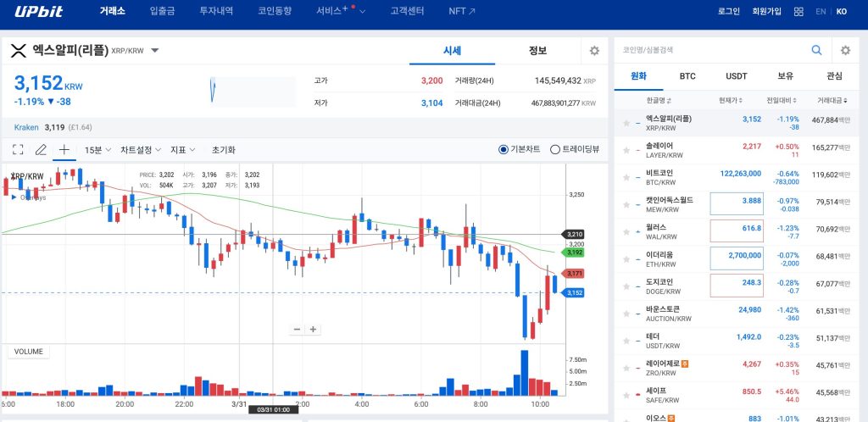Favorite star for 이더리움 row
This screenshot has width=868, height=422.
[626, 259]
